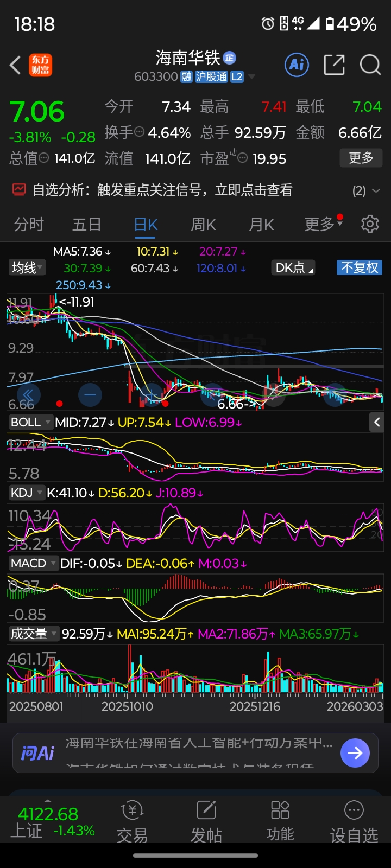This screenshot has height=868, width=391.
Task: Open 更多 period dropdown tab
Action: (x=324, y=224)
